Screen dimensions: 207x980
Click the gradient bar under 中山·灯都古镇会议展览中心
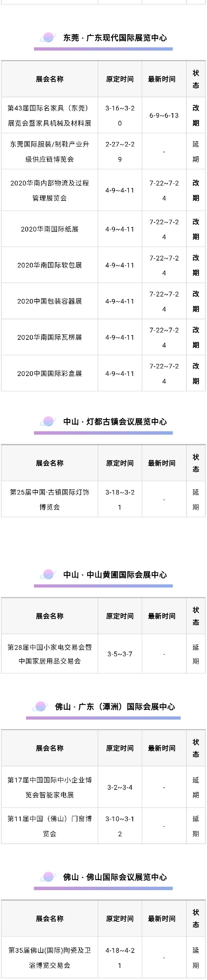103,433
